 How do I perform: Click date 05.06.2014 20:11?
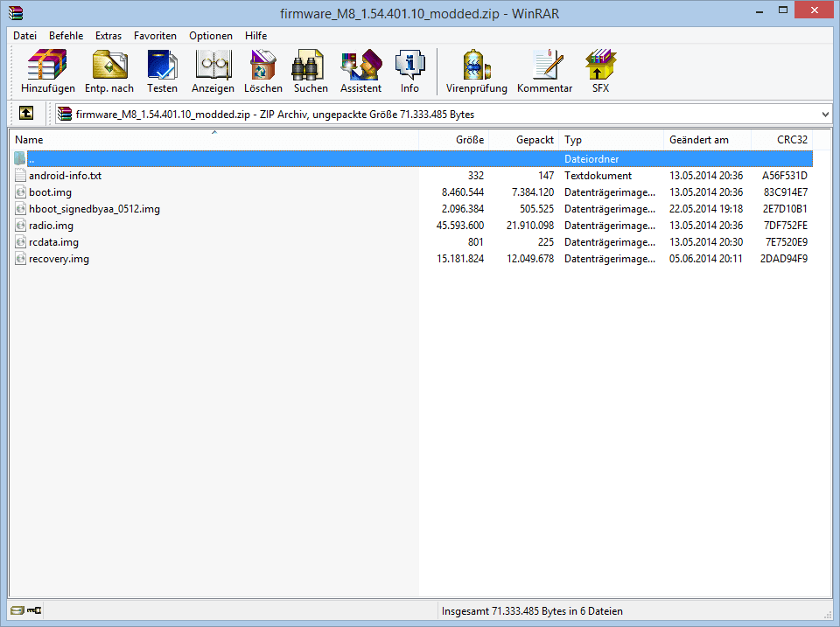click(x=705, y=259)
